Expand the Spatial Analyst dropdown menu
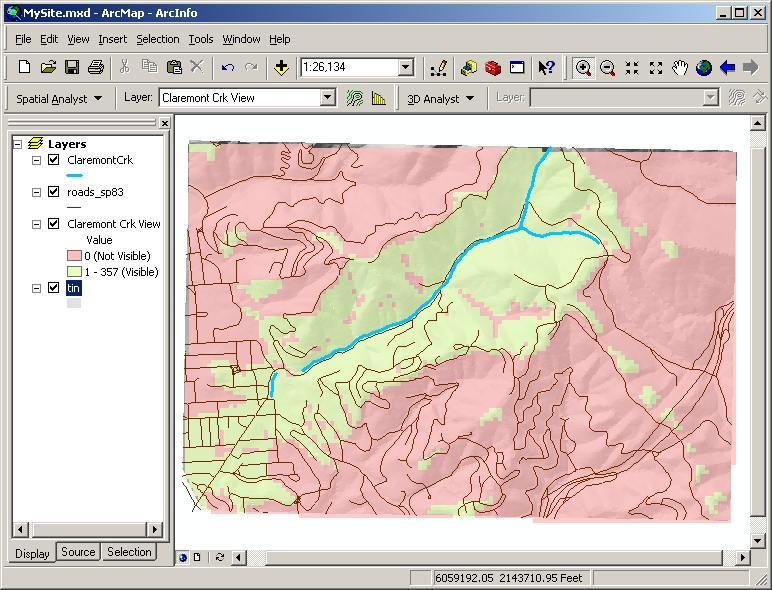The height and width of the screenshot is (590, 772). click(59, 98)
